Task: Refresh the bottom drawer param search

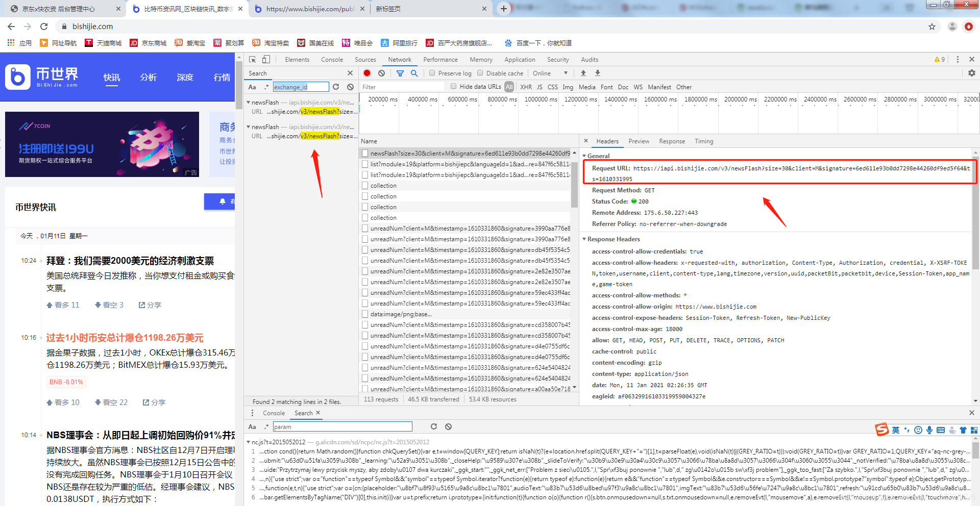Action: (x=434, y=426)
